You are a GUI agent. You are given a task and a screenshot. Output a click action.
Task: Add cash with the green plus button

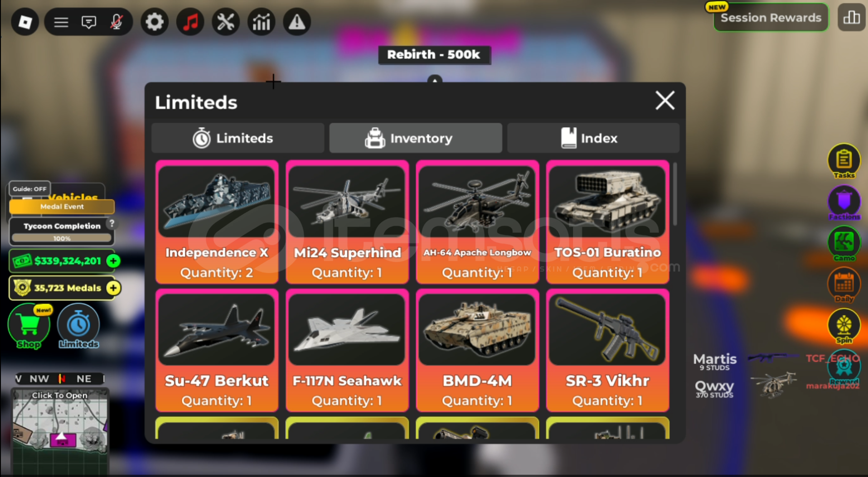(x=113, y=261)
